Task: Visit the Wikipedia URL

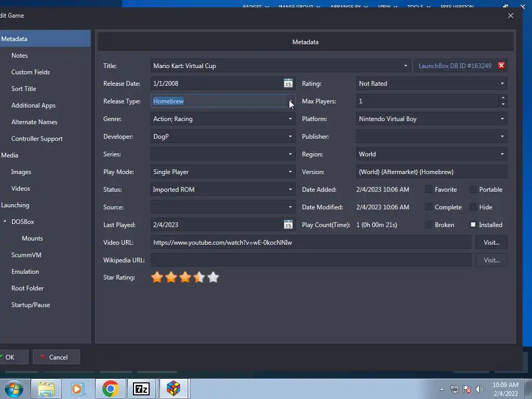Action: pyautogui.click(x=491, y=260)
